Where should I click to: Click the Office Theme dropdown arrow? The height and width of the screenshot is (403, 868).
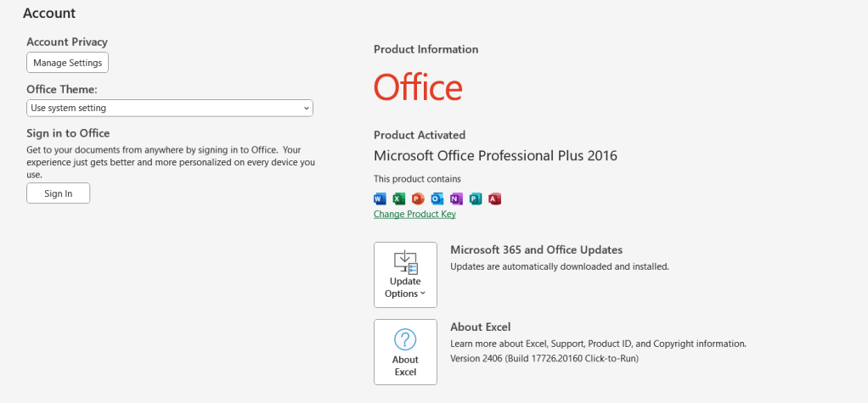pyautogui.click(x=306, y=108)
